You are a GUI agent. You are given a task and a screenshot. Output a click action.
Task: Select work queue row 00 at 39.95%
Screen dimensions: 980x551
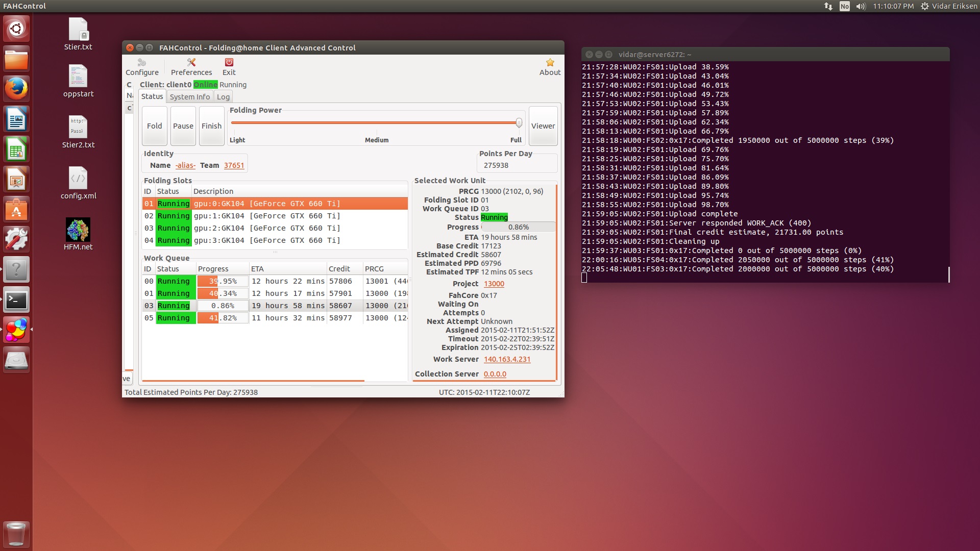(x=275, y=281)
